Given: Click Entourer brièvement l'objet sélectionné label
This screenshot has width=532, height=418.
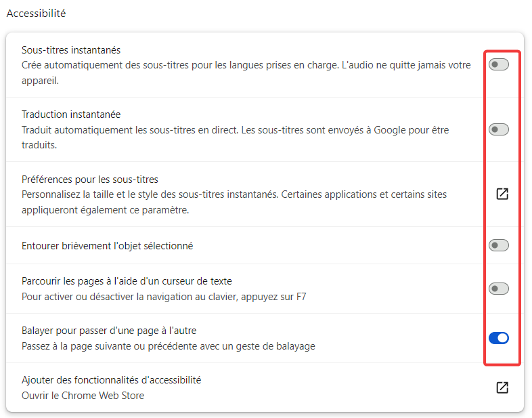Looking at the screenshot, I should 107,246.
